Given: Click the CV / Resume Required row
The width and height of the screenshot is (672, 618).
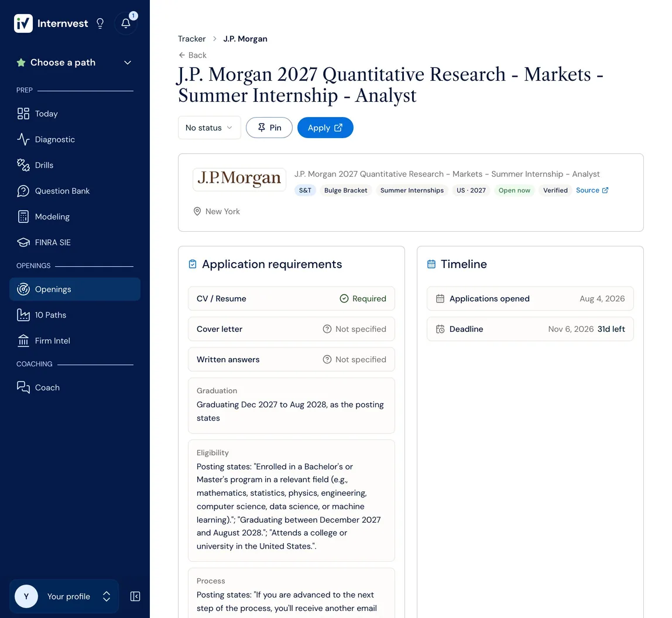Looking at the screenshot, I should (x=292, y=298).
